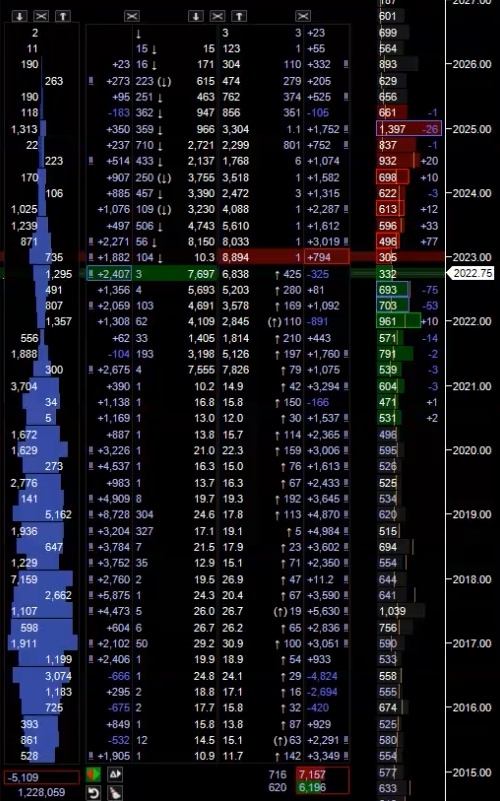500x801 pixels.
Task: Click the circular undo reset icon
Action: (x=93, y=793)
